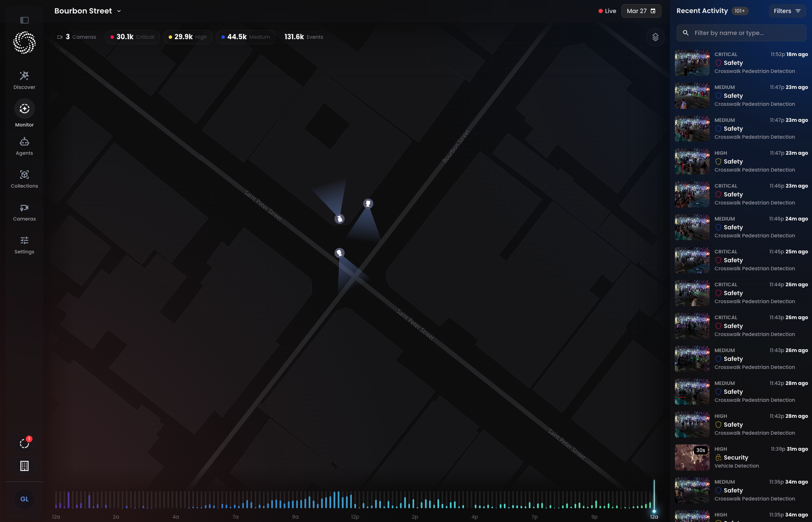
Task: Open the building grid icon
Action: pyautogui.click(x=24, y=466)
